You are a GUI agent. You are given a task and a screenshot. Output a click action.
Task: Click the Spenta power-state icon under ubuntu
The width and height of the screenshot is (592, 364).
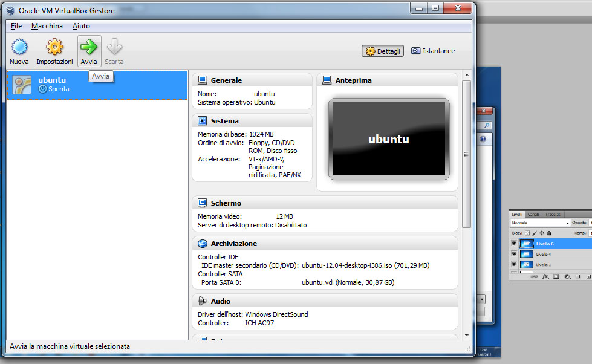pos(43,89)
